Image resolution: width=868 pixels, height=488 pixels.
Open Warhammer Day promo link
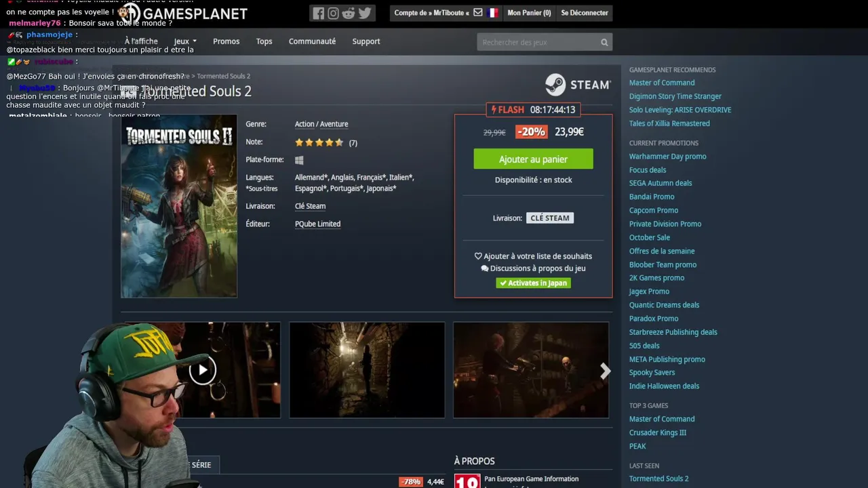point(668,157)
